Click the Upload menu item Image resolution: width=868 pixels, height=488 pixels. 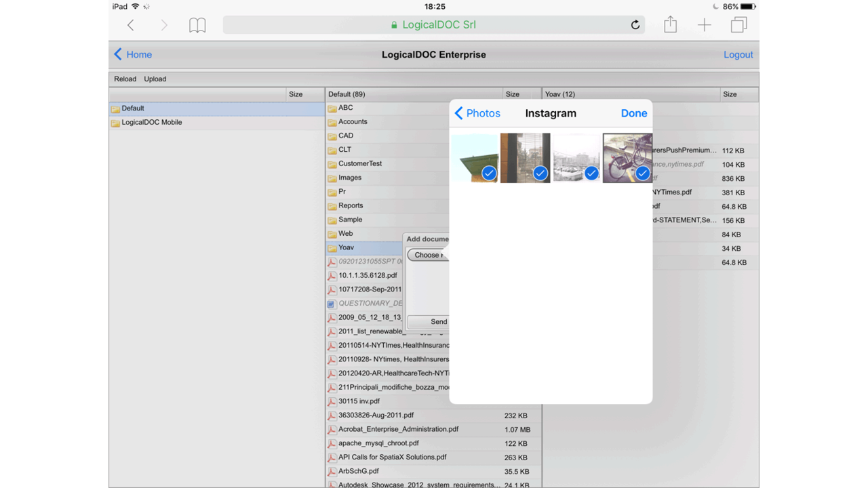[x=155, y=79]
